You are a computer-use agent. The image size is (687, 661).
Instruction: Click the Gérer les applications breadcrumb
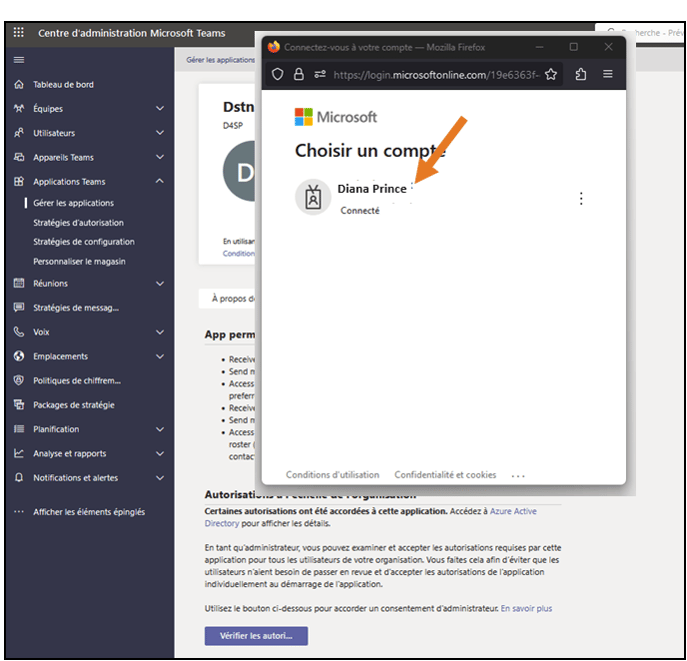click(x=220, y=60)
